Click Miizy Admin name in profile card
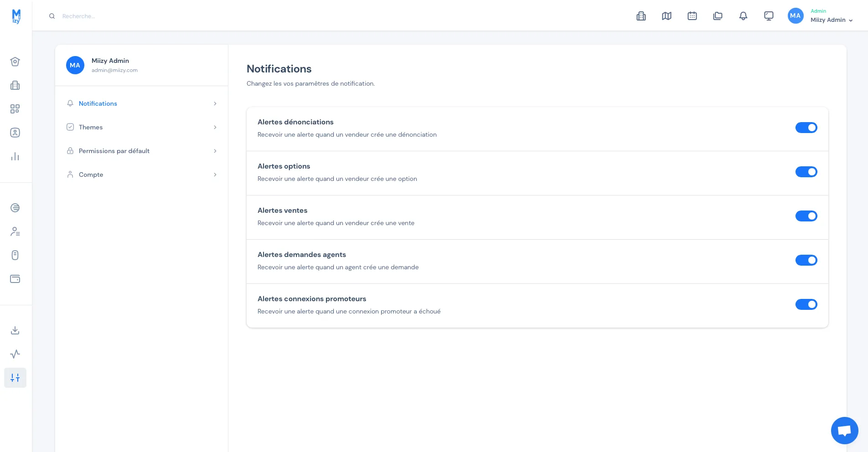The height and width of the screenshot is (452, 868). pyautogui.click(x=110, y=61)
